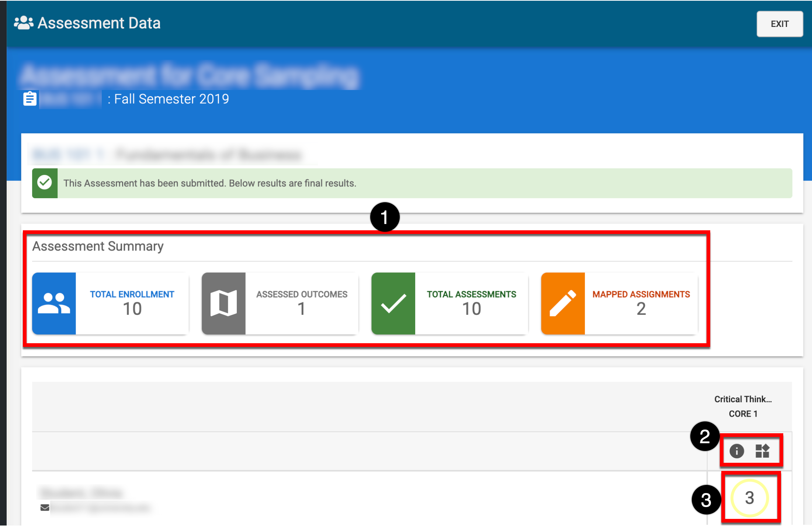Select the circled score 3
Image resolution: width=812 pixels, height=527 pixels.
point(749,498)
